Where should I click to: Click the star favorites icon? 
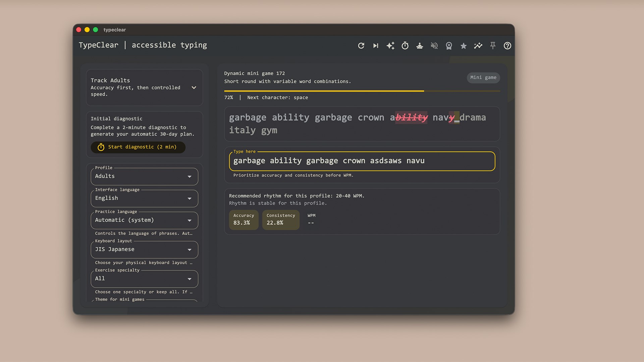click(464, 46)
